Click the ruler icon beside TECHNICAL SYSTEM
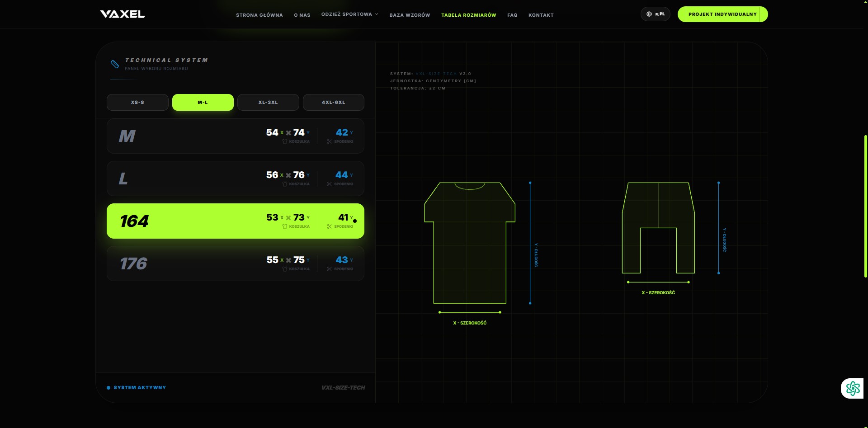The width and height of the screenshot is (868, 428). click(115, 64)
